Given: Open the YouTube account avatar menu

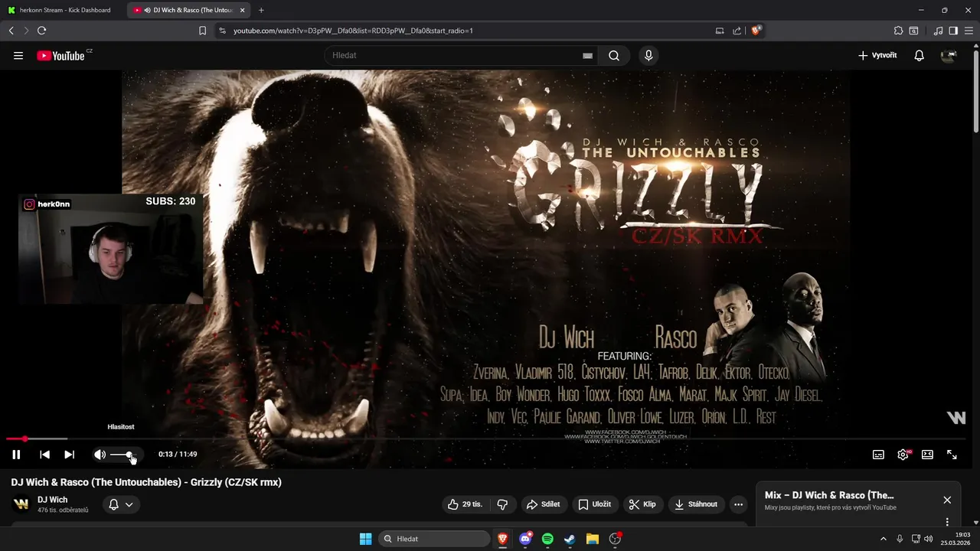Looking at the screenshot, I should coord(949,56).
